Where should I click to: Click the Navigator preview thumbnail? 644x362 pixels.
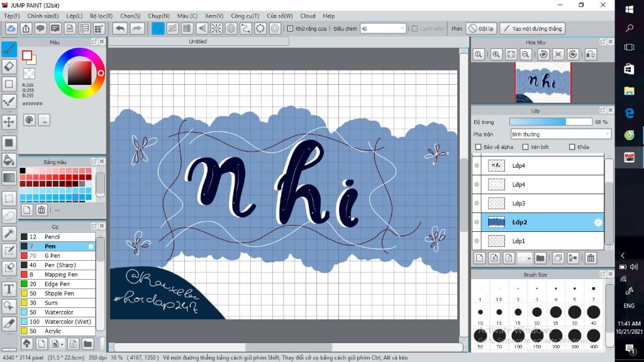coord(543,82)
